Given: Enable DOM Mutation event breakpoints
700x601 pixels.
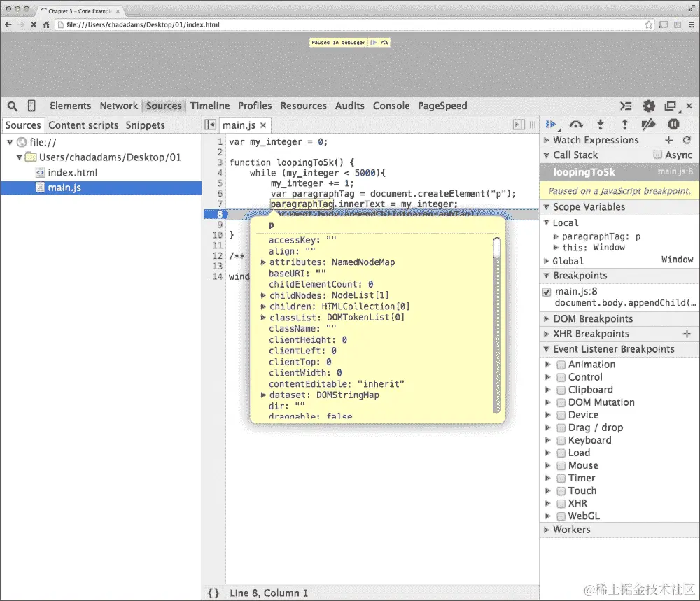Looking at the screenshot, I should pos(561,402).
